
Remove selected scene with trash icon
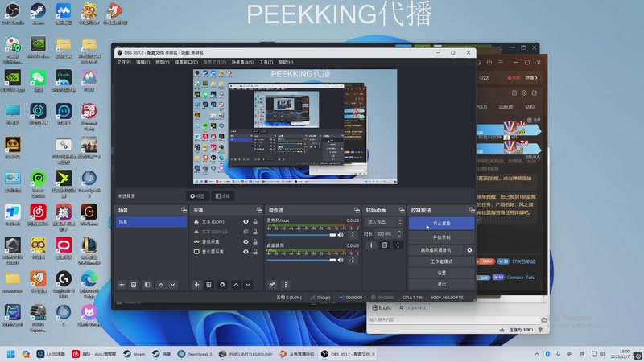(x=134, y=285)
